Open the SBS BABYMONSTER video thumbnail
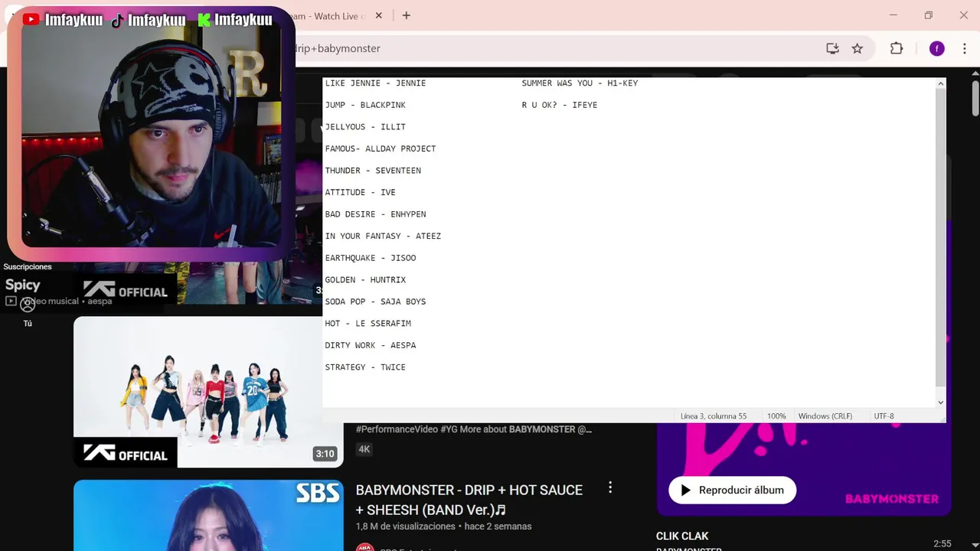Screen dimensions: 980x551 tap(208, 515)
